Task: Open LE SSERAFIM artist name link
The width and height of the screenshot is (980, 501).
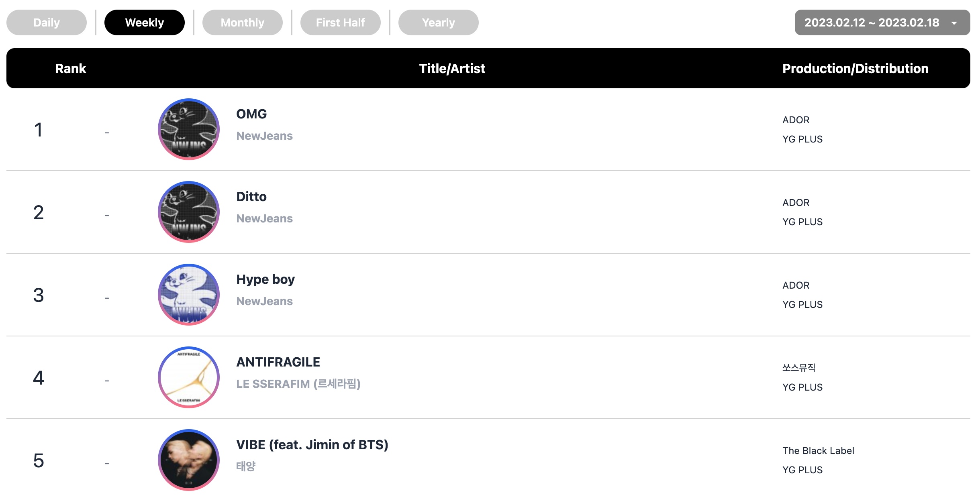Action: pyautogui.click(x=298, y=384)
